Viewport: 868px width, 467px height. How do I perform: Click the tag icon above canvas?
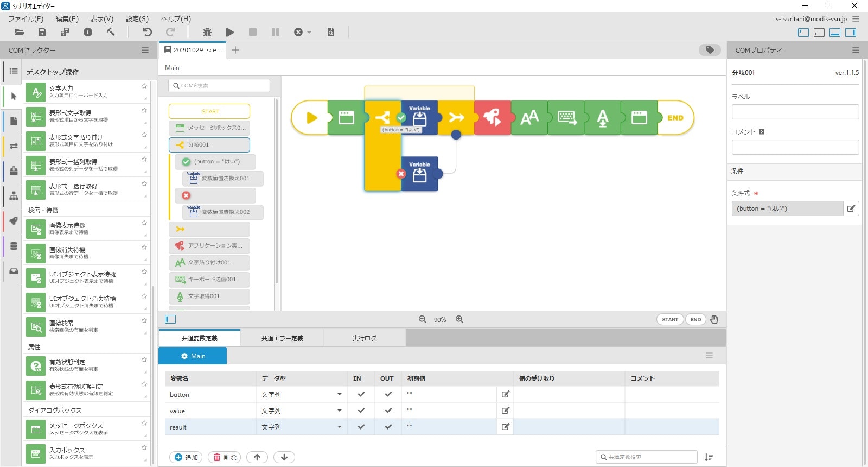[x=710, y=50]
